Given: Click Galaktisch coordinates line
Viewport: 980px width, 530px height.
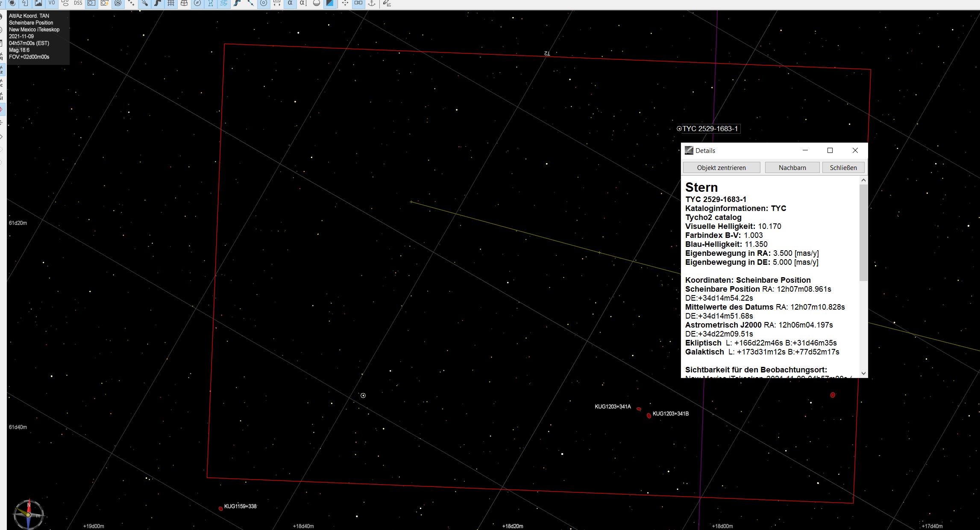Looking at the screenshot, I should [x=762, y=352].
